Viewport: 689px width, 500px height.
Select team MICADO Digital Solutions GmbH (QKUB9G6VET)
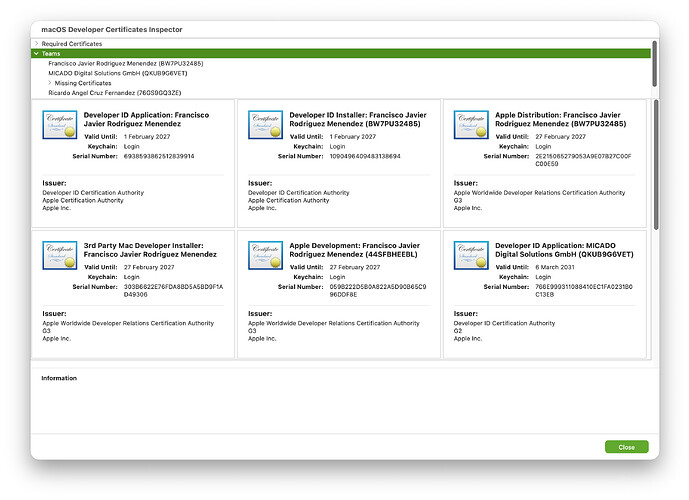click(x=118, y=73)
